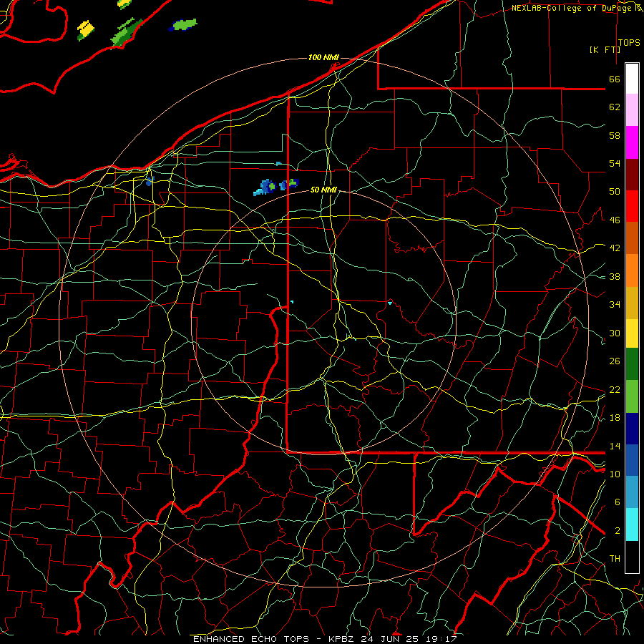Image resolution: width=644 pixels, height=644 pixels.
Task: Click the yellow echo blob at top left
Action: [85, 30]
